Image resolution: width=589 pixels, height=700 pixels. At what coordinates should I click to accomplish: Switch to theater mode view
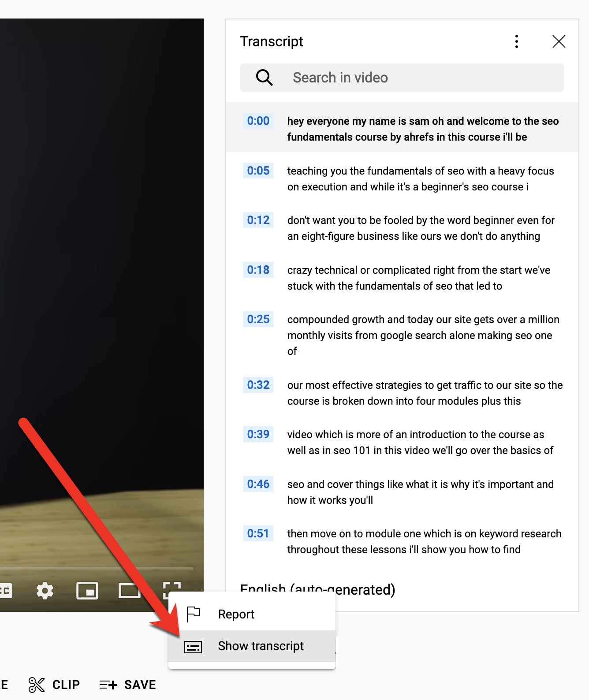[129, 590]
